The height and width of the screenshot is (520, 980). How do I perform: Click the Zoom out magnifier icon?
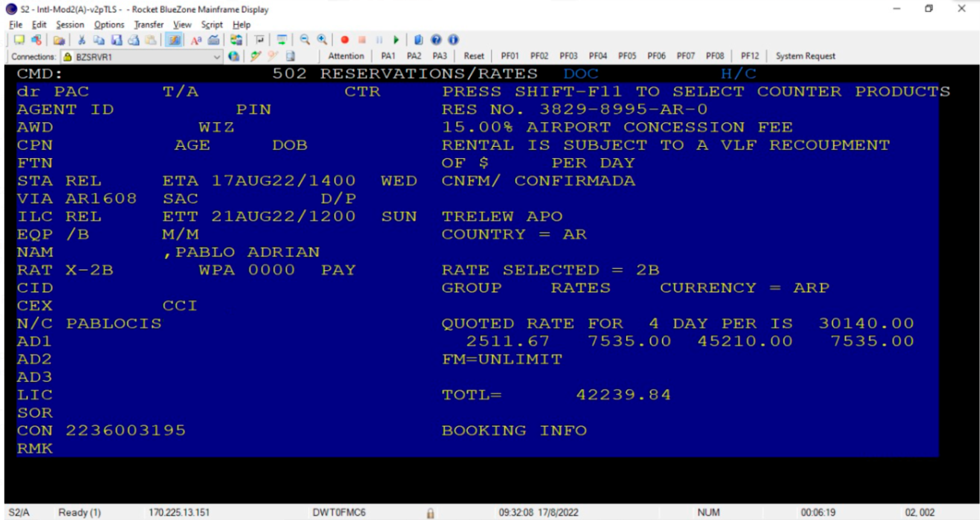tap(304, 40)
